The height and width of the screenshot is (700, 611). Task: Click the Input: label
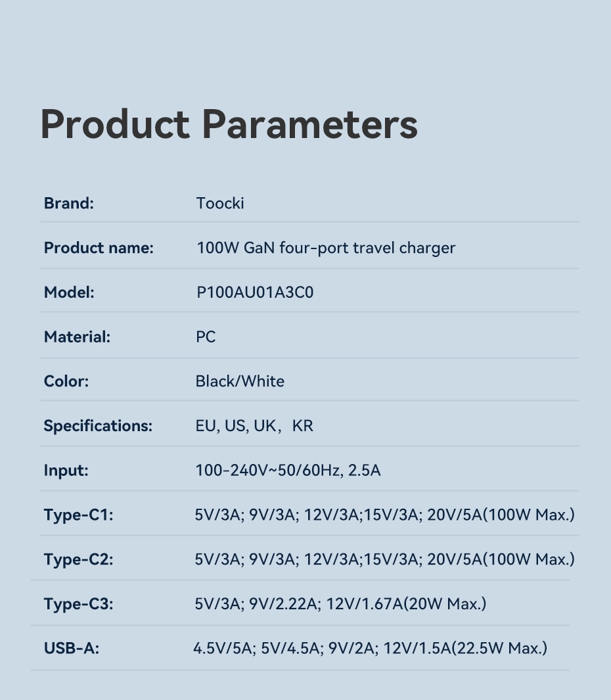point(66,471)
